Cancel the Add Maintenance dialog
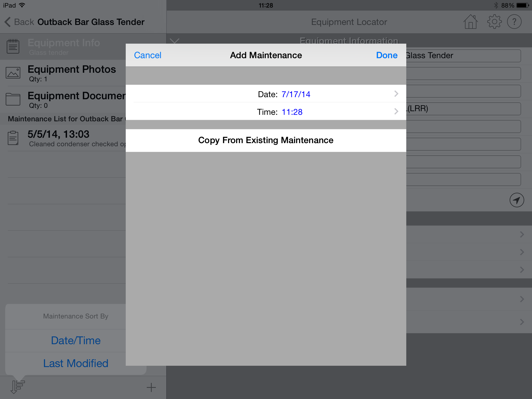Screen dimensions: 532x399 pos(148,55)
